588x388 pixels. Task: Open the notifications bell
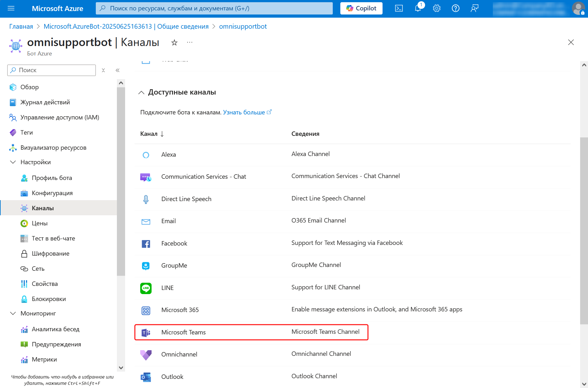(x=418, y=9)
